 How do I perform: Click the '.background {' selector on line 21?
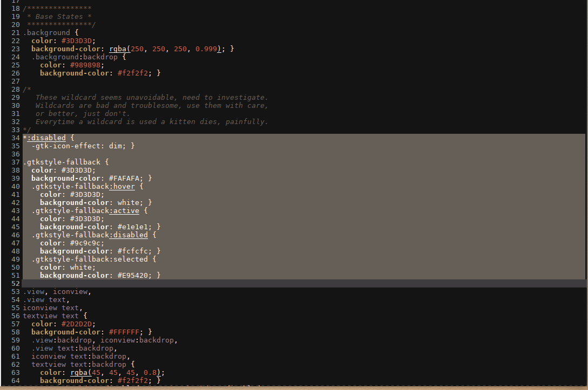coord(51,32)
